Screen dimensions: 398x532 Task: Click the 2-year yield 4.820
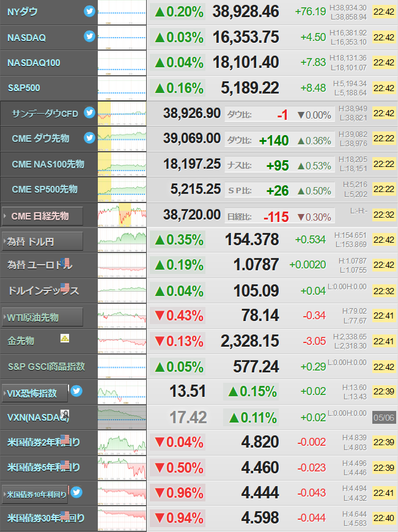point(260,442)
